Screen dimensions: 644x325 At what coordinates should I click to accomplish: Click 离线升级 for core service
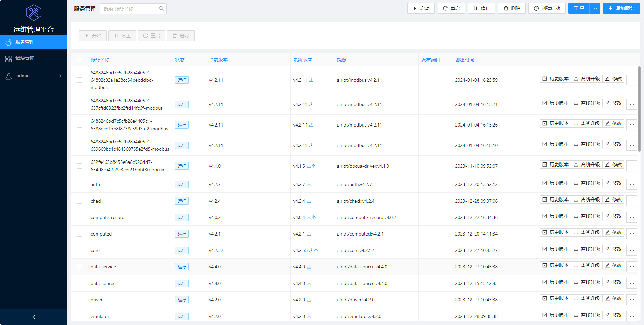pos(587,249)
